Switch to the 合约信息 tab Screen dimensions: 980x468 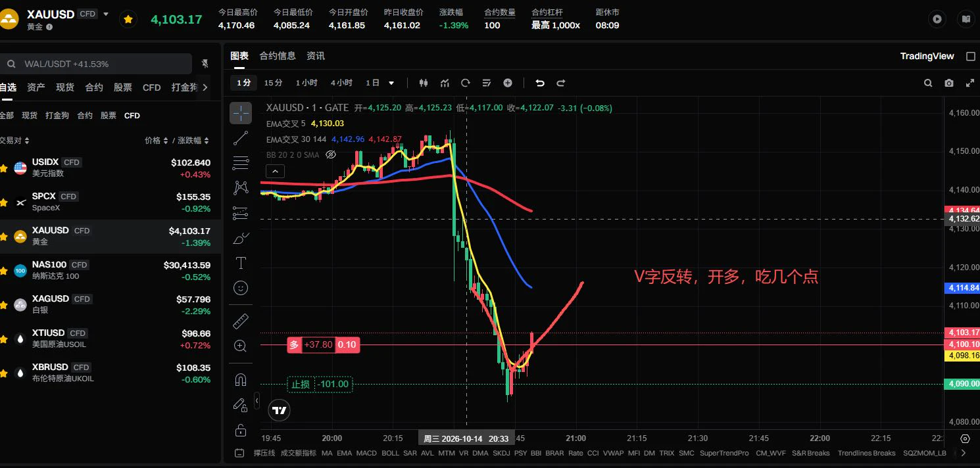[278, 56]
